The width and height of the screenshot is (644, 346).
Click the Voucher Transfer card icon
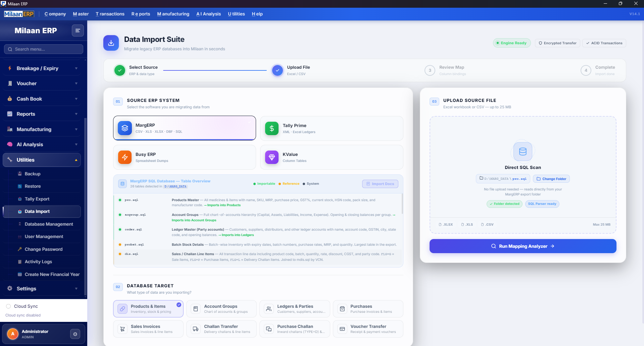(x=342, y=329)
